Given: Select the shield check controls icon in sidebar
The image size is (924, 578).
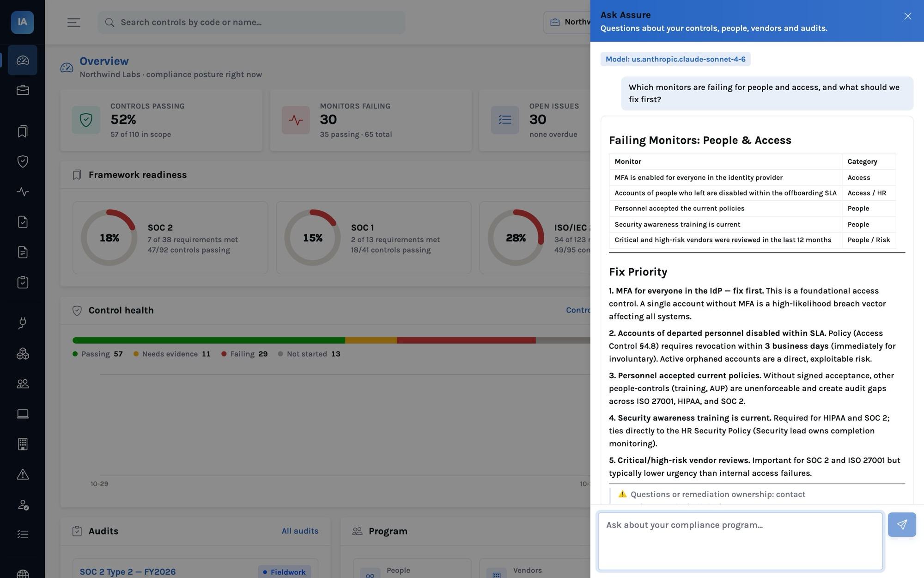Looking at the screenshot, I should click(x=23, y=161).
